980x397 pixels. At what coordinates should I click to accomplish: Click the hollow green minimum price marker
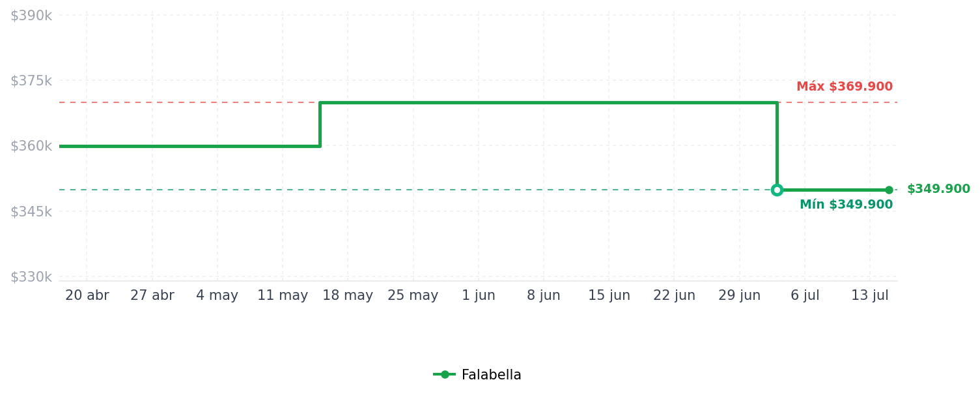[777, 190]
